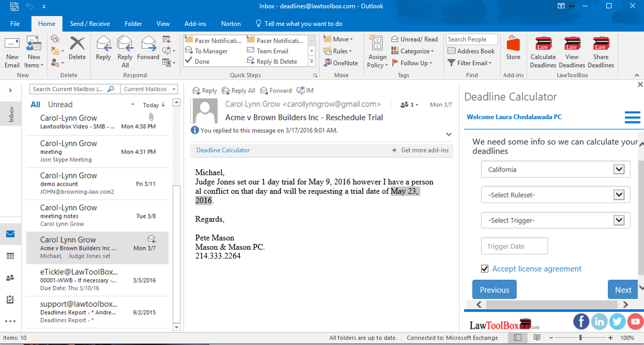The image size is (644, 345).
Task: Expand the Rules dropdown
Action: tap(338, 51)
